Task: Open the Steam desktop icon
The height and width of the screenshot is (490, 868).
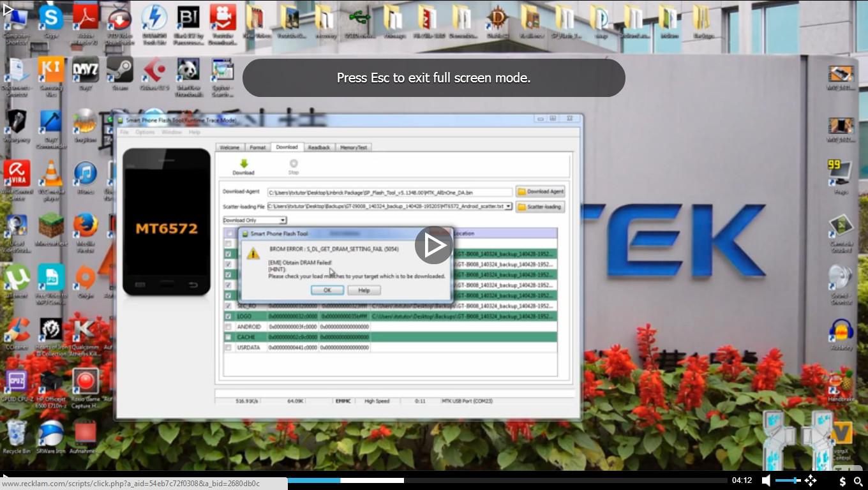Action: pyautogui.click(x=119, y=70)
